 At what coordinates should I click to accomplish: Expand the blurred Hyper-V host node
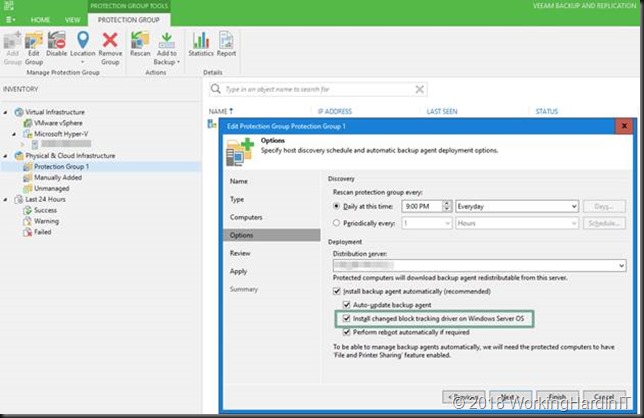[x=23, y=144]
